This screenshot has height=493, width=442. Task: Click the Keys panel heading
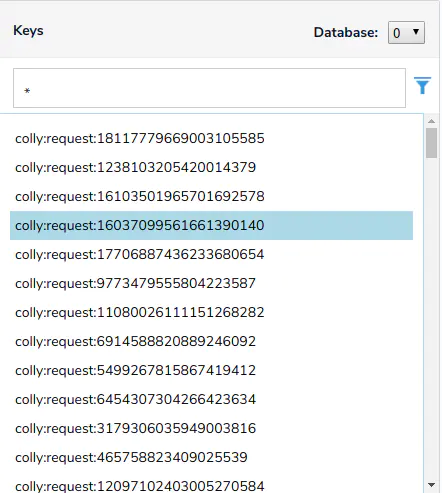(x=28, y=31)
